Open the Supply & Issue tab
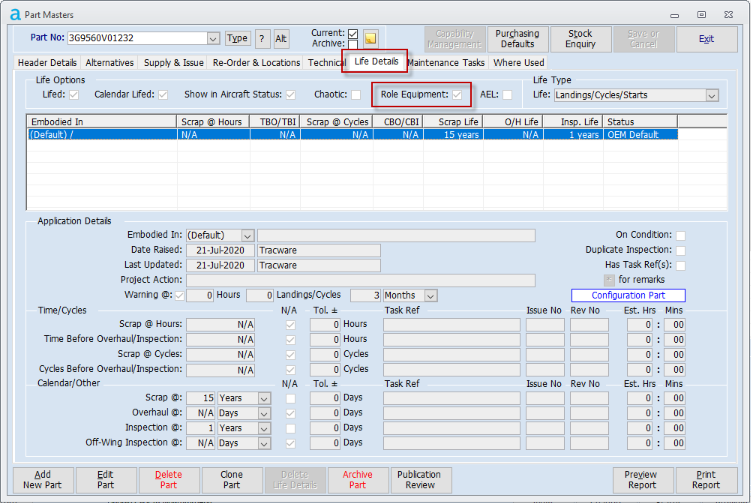This screenshot has width=751, height=503. pyautogui.click(x=172, y=63)
